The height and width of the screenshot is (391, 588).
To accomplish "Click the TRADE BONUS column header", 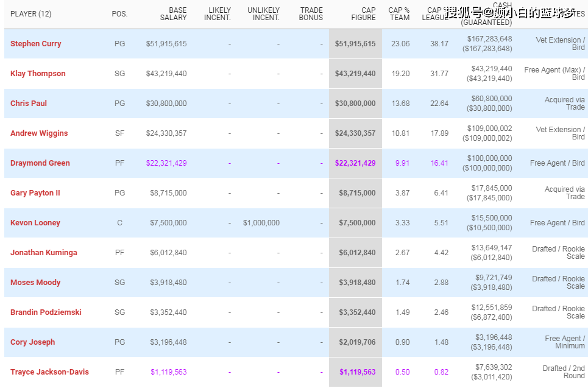I will click(x=311, y=14).
